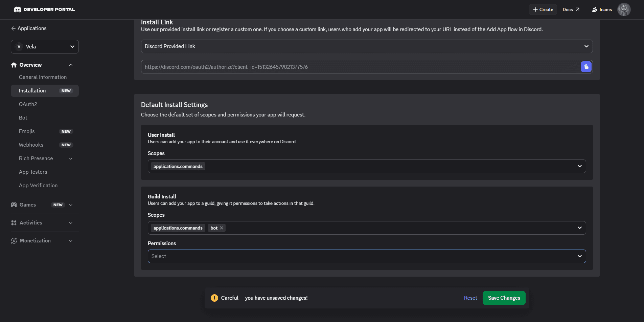Open the Guild Install scopes dropdown arrow
The image size is (644, 322).
(579, 228)
